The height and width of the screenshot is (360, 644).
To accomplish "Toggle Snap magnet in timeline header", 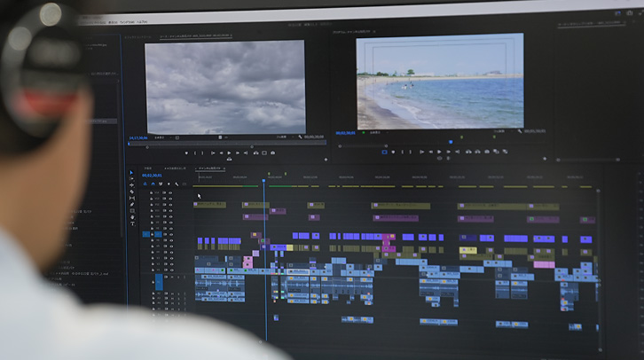I will (x=153, y=184).
